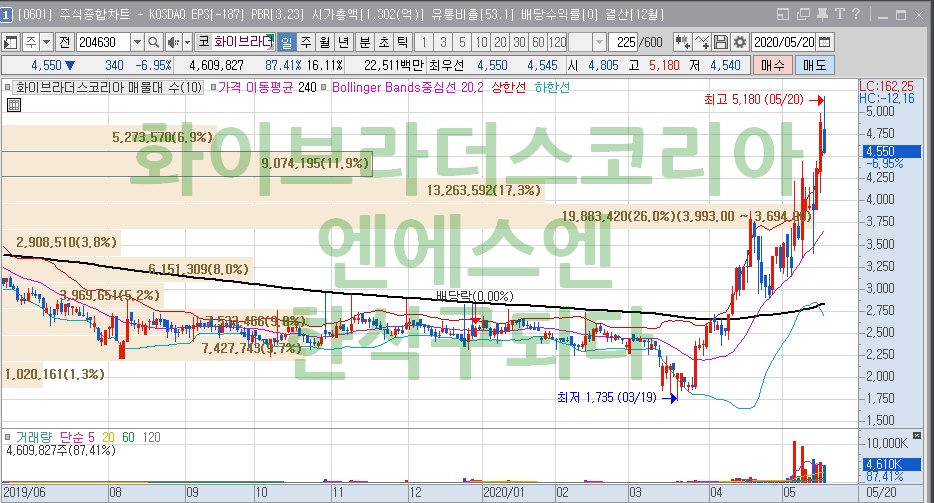The image size is (934, 503).
Task: Open the calendar date picker icon
Action: coord(825,42)
